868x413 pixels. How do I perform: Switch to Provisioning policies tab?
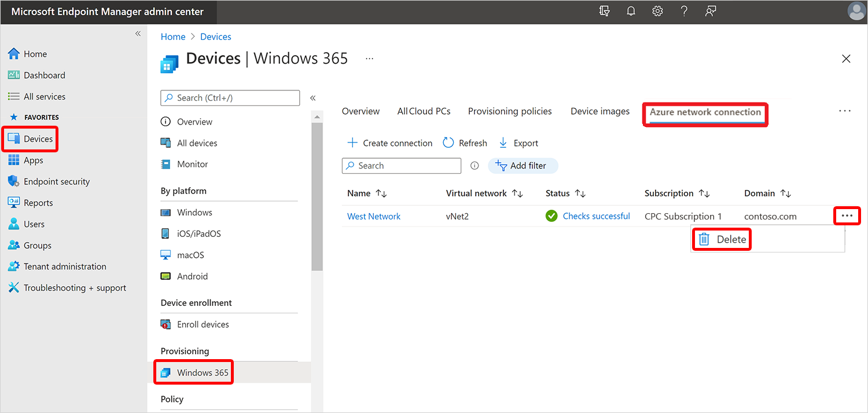pos(510,111)
